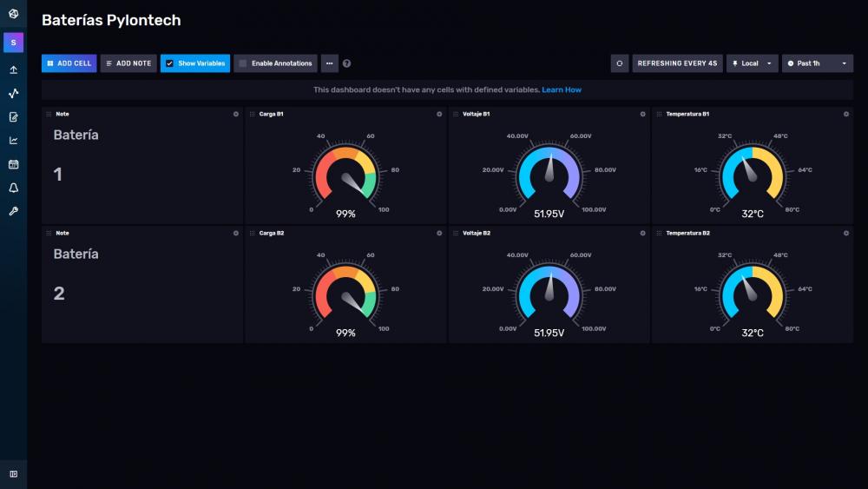868x489 pixels.
Task: Click the 99% value in Carga B2
Action: click(x=345, y=333)
